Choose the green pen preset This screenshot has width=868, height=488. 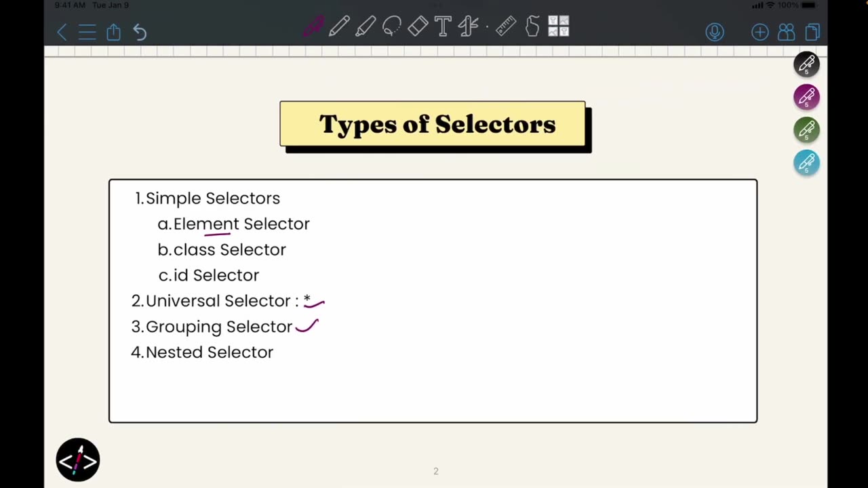(x=807, y=129)
